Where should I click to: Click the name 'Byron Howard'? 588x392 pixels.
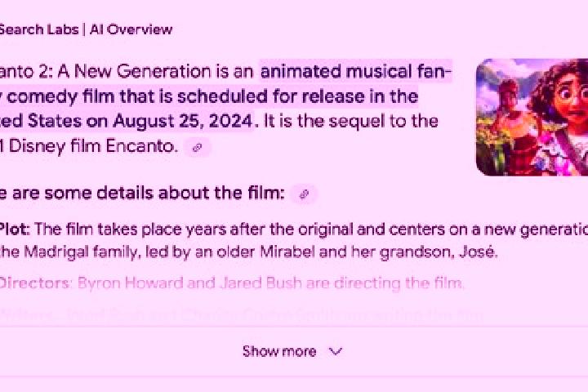point(130,283)
